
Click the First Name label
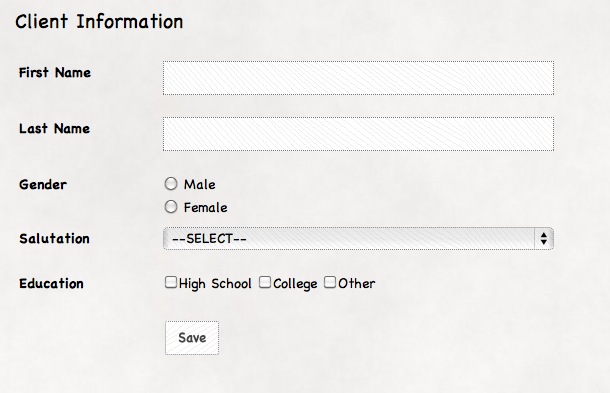(x=55, y=72)
